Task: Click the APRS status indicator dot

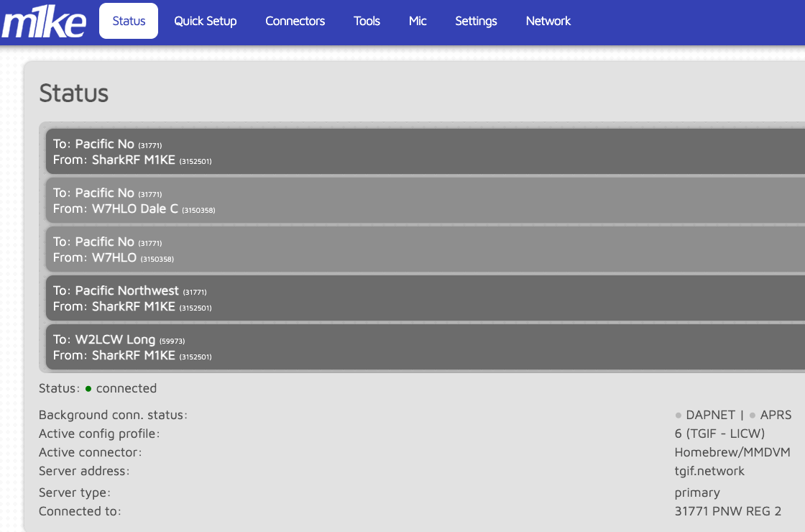Action: [x=753, y=416]
